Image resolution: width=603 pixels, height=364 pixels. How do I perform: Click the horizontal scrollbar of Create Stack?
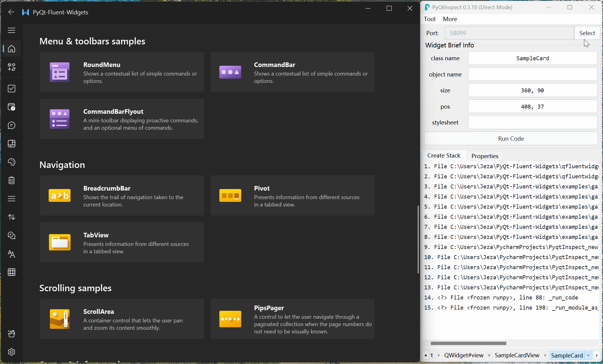(x=468, y=343)
